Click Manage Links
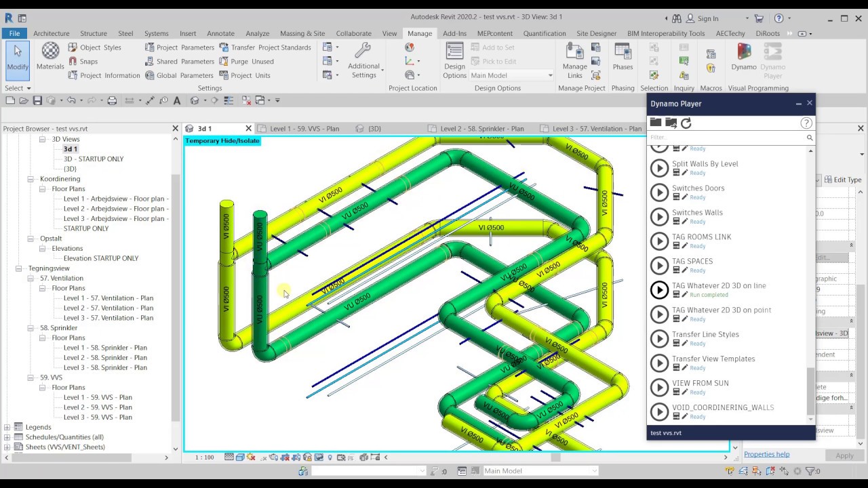This screenshot has width=868, height=488. 574,61
